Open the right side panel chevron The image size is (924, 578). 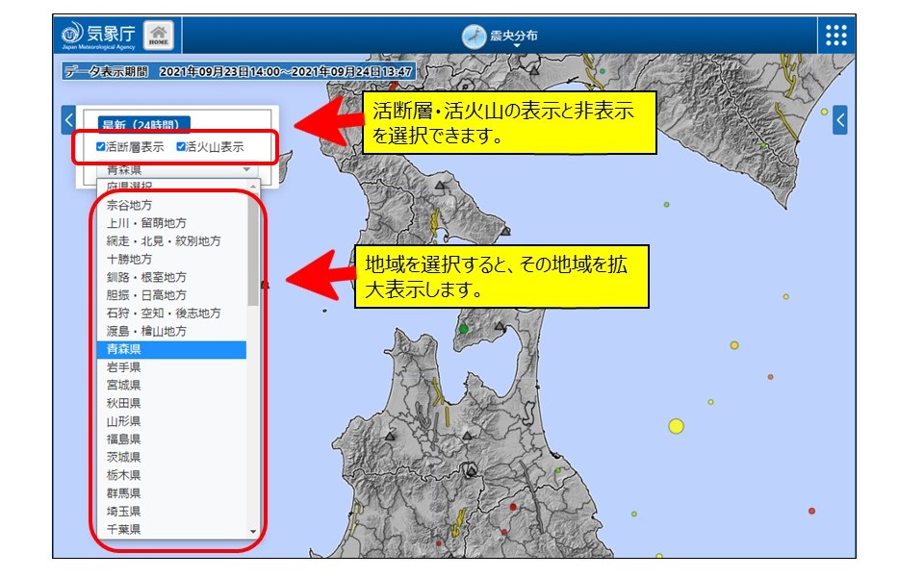pos(840,120)
